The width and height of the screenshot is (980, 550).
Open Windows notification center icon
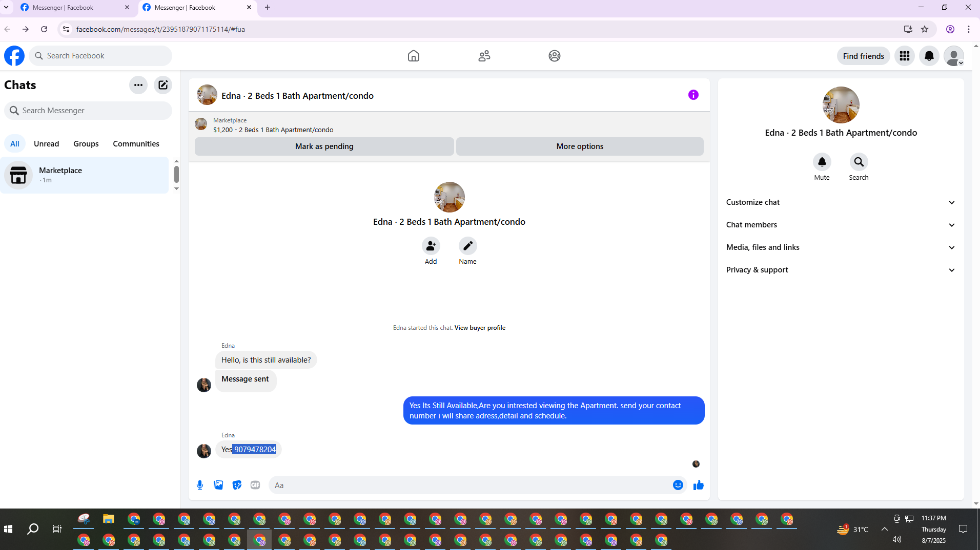(x=963, y=529)
